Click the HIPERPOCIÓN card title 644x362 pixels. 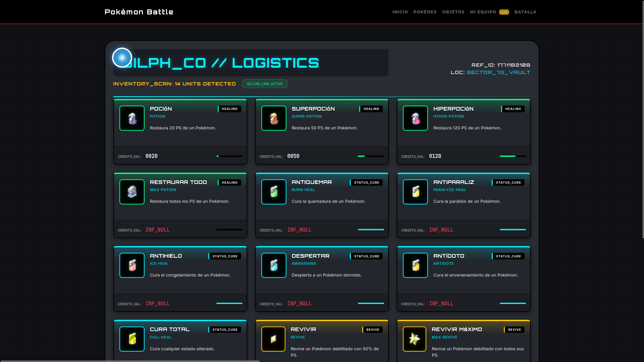click(453, 109)
